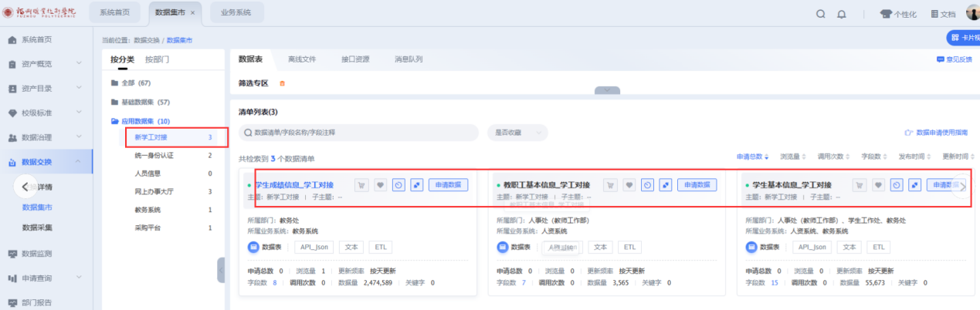Expand the 筛选专区 filter panel chevron
The height and width of the screenshot is (310, 980).
(607, 90)
